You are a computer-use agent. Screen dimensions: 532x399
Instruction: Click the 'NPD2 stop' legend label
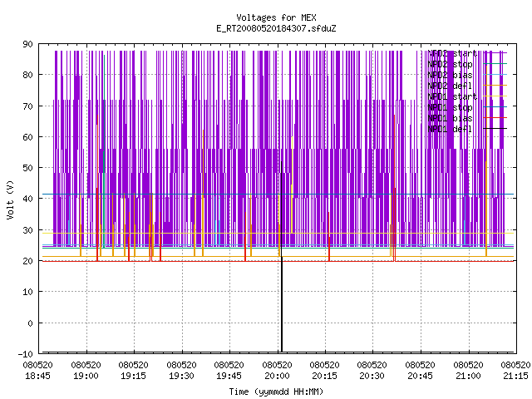[450, 64]
